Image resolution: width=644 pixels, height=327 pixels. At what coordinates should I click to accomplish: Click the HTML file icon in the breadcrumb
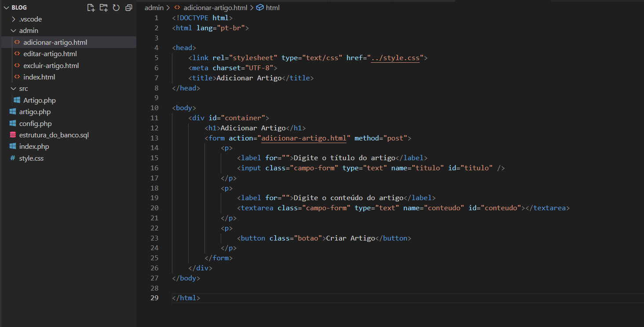click(x=177, y=7)
